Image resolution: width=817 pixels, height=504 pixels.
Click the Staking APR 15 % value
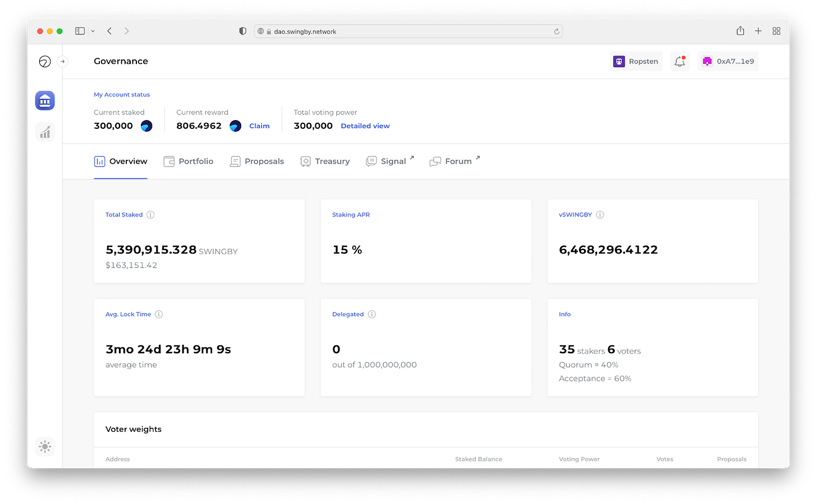coord(347,250)
